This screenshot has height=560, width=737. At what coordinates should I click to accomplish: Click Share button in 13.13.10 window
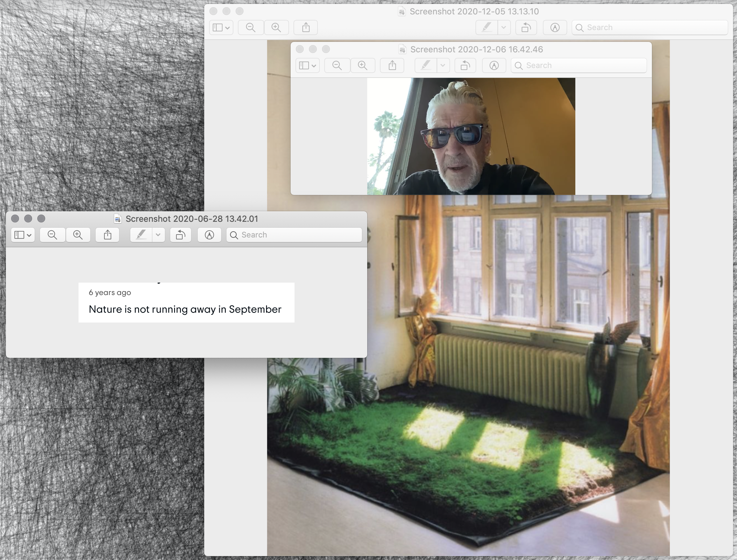tap(306, 27)
